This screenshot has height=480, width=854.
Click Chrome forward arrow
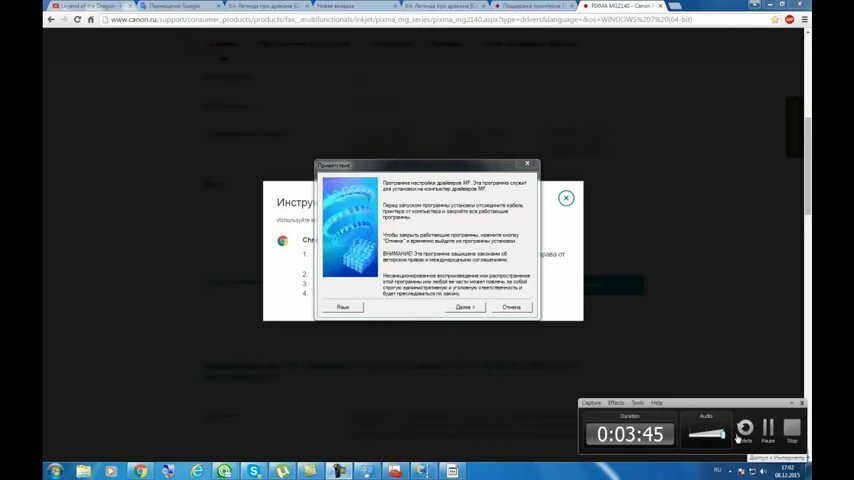tap(64, 20)
